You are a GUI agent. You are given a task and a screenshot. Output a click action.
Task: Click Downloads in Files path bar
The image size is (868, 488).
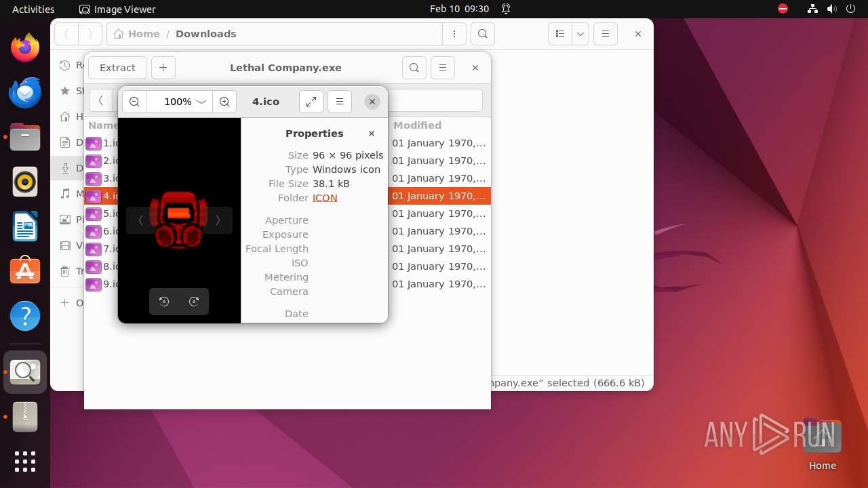(206, 34)
